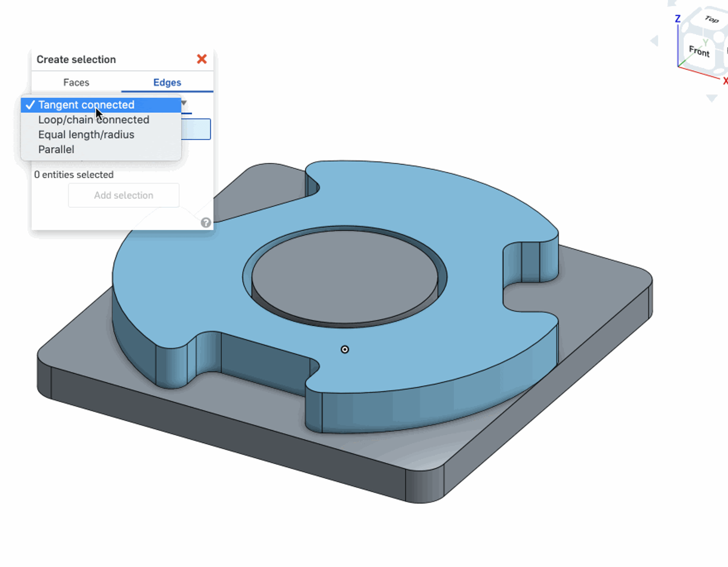Pick the Parallel selection option
This screenshot has height=567, width=728.
(x=56, y=149)
